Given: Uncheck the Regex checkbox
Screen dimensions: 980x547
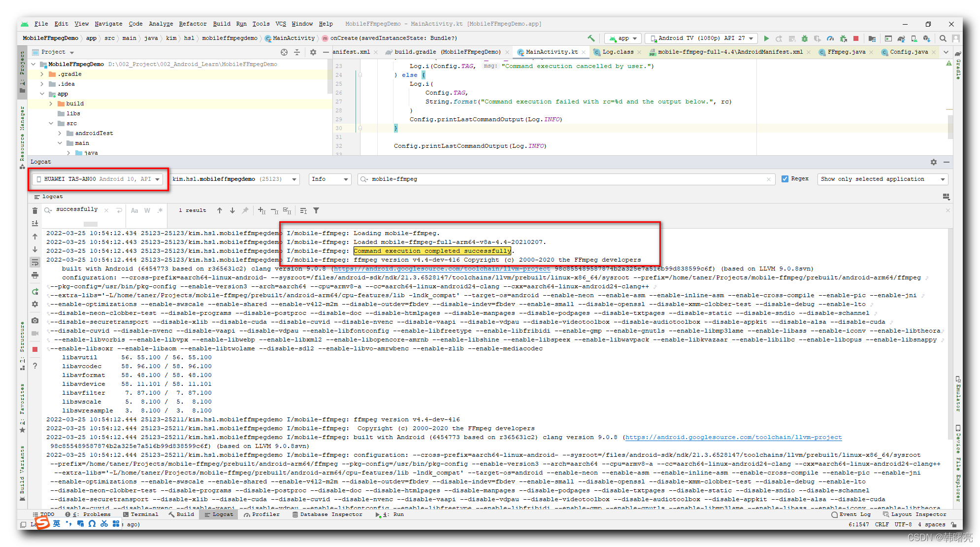Looking at the screenshot, I should point(785,179).
